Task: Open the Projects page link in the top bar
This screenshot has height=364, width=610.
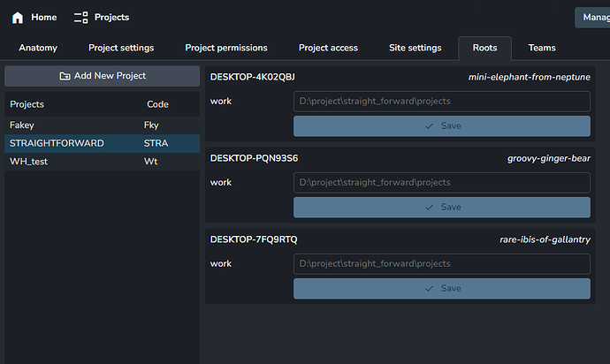Action: coord(111,18)
